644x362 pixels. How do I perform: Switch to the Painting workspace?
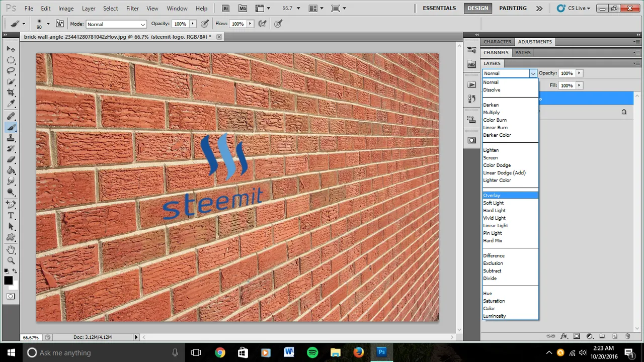pyautogui.click(x=513, y=9)
